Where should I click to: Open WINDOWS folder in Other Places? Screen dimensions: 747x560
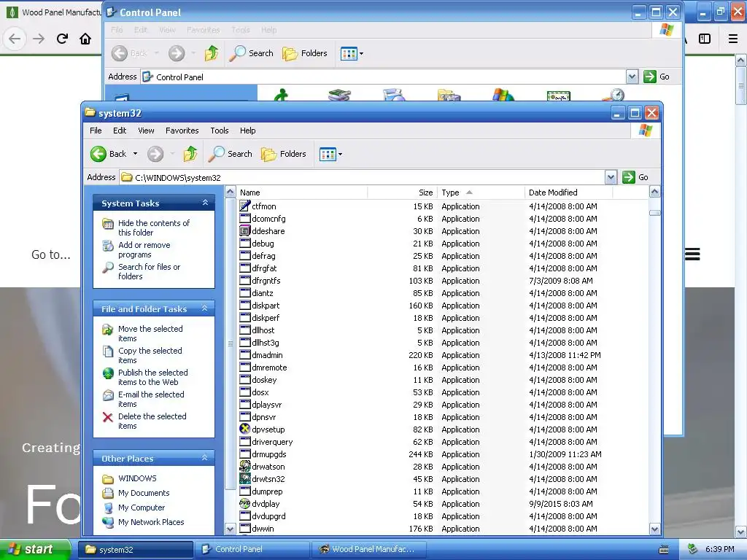click(137, 478)
